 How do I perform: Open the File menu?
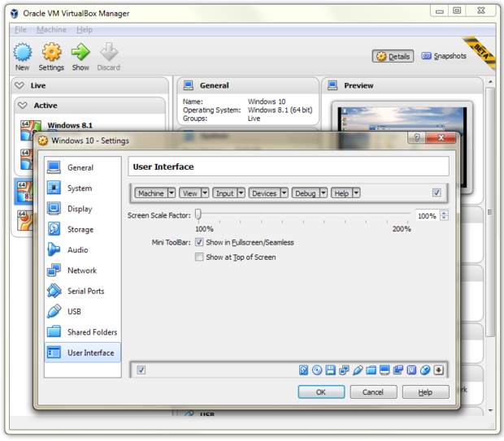click(x=20, y=30)
